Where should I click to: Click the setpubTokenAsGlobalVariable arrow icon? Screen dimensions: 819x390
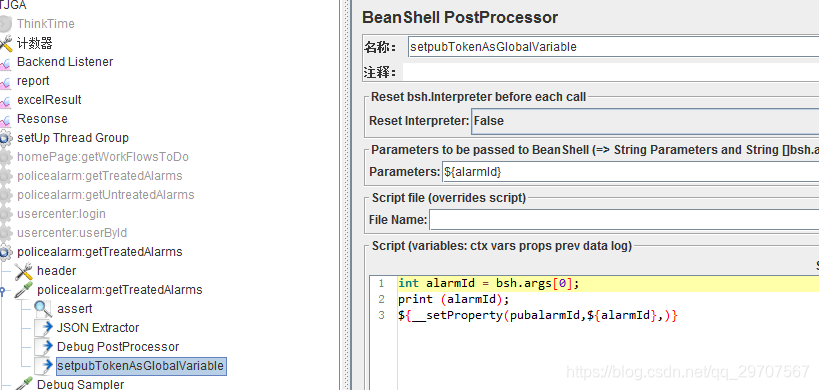pos(44,366)
